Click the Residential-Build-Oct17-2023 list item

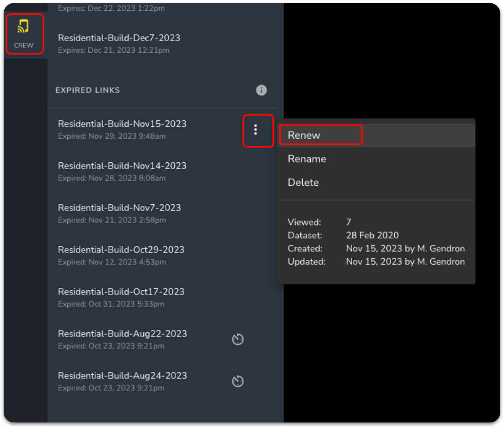121,292
